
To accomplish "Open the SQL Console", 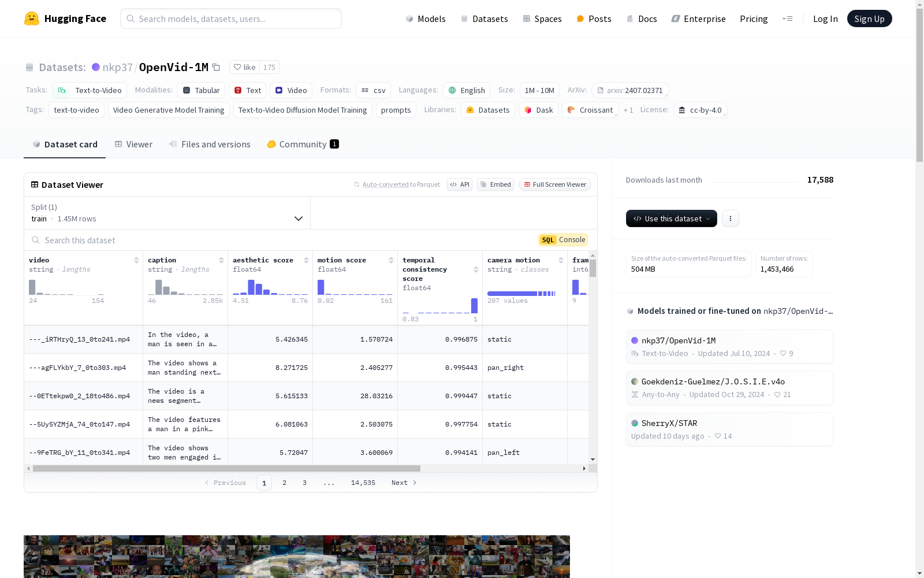I will coord(562,239).
